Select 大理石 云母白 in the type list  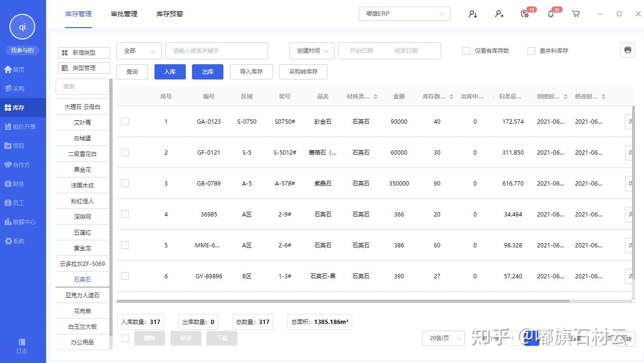[x=82, y=107]
